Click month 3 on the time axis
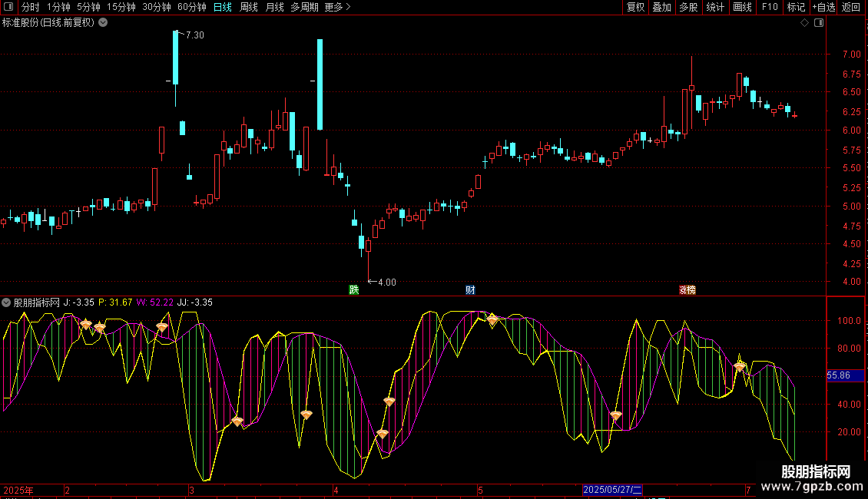Image resolution: width=868 pixels, height=499 pixels. [x=191, y=490]
